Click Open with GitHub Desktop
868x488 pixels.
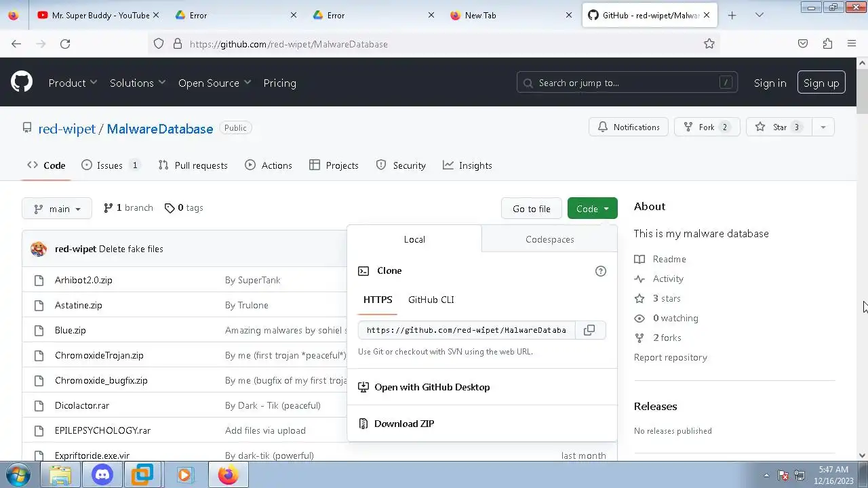[432, 387]
